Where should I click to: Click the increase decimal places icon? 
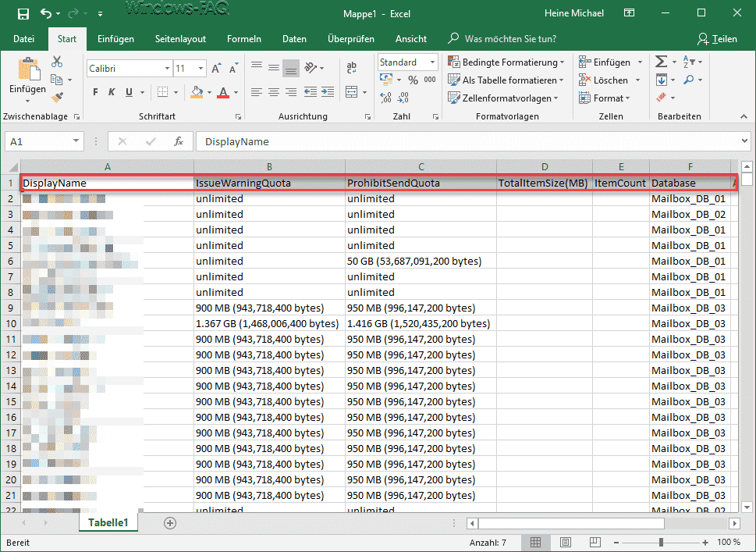point(385,98)
